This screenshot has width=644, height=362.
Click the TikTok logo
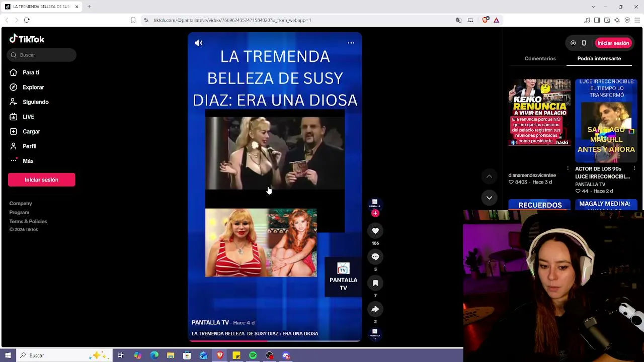pos(27,39)
